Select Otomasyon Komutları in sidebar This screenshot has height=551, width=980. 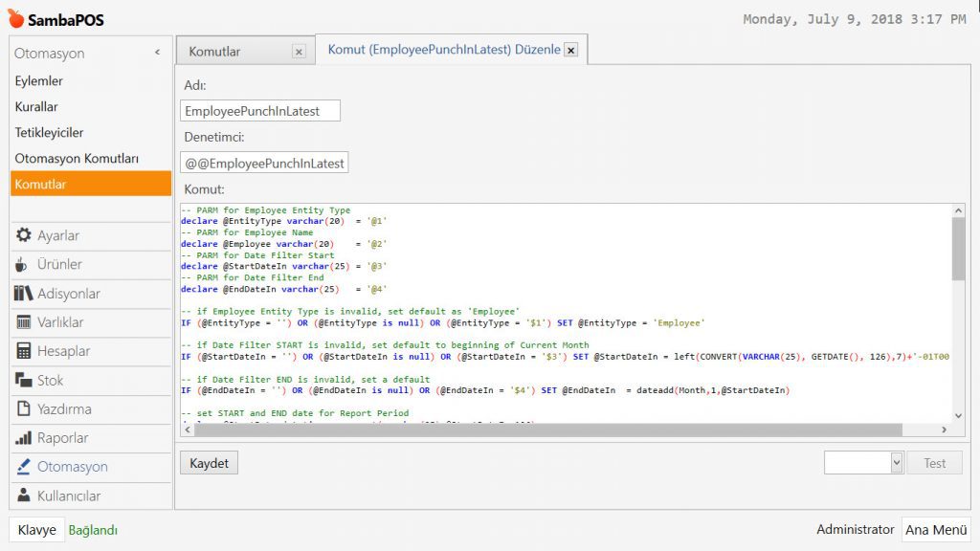tap(77, 158)
